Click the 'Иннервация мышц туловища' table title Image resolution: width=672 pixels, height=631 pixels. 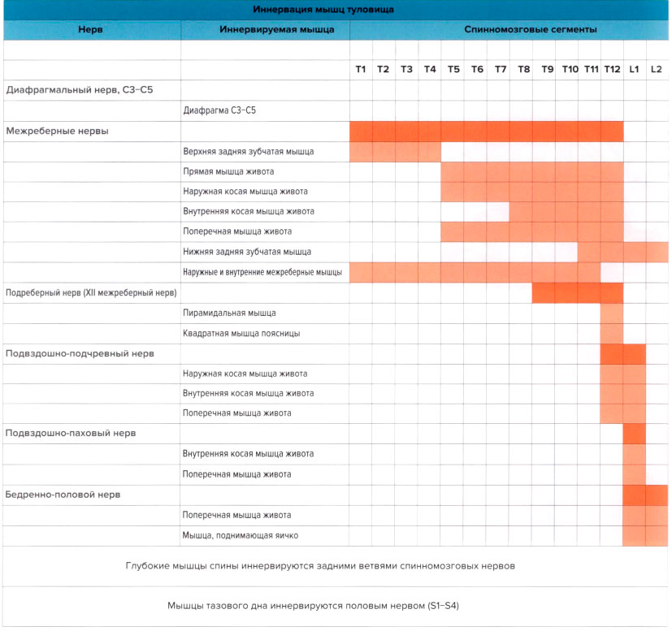click(x=336, y=10)
